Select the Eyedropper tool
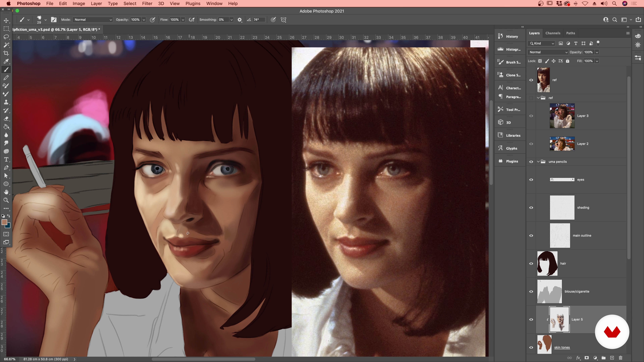This screenshot has height=362, width=644. (6, 62)
